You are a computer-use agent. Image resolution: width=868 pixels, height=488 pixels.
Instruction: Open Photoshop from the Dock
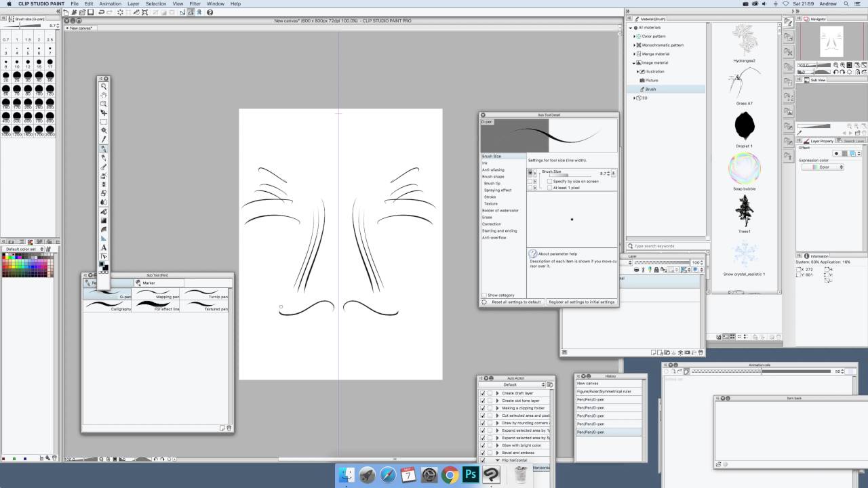[470, 475]
